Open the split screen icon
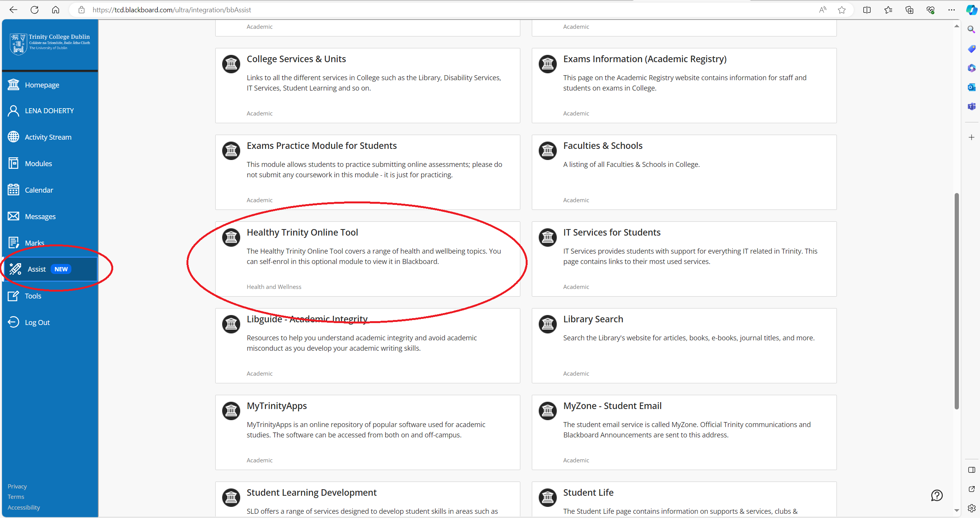This screenshot has height=518, width=980. [x=867, y=10]
